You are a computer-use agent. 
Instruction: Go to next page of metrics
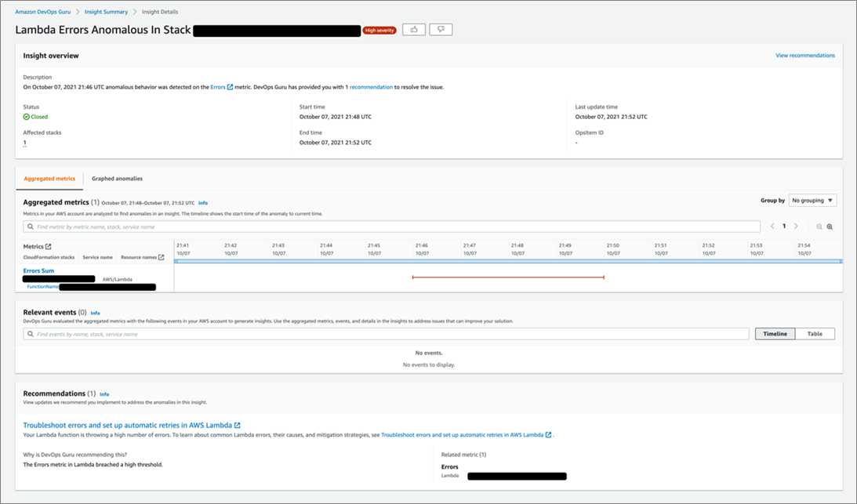pos(796,227)
